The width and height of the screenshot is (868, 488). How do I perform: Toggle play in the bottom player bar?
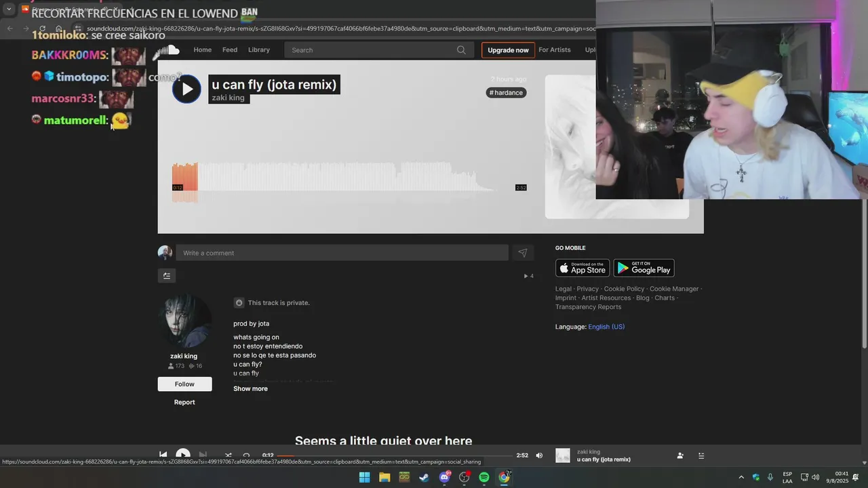coord(183,455)
